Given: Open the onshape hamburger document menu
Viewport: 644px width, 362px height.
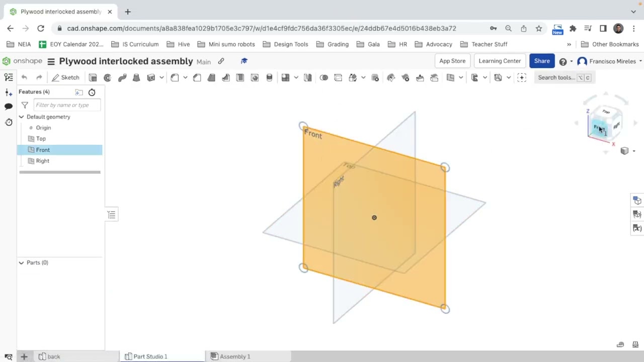Looking at the screenshot, I should tap(51, 61).
